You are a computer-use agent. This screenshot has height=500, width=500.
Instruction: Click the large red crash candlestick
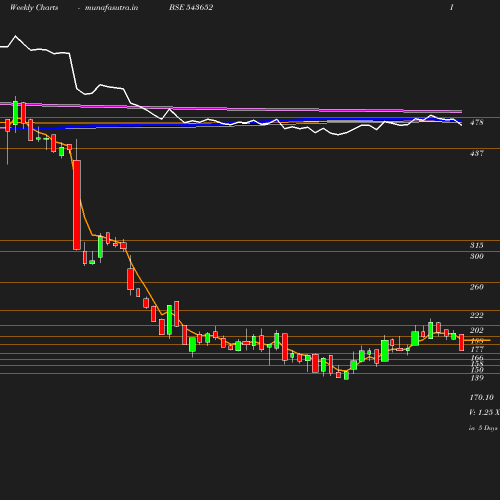point(77,205)
